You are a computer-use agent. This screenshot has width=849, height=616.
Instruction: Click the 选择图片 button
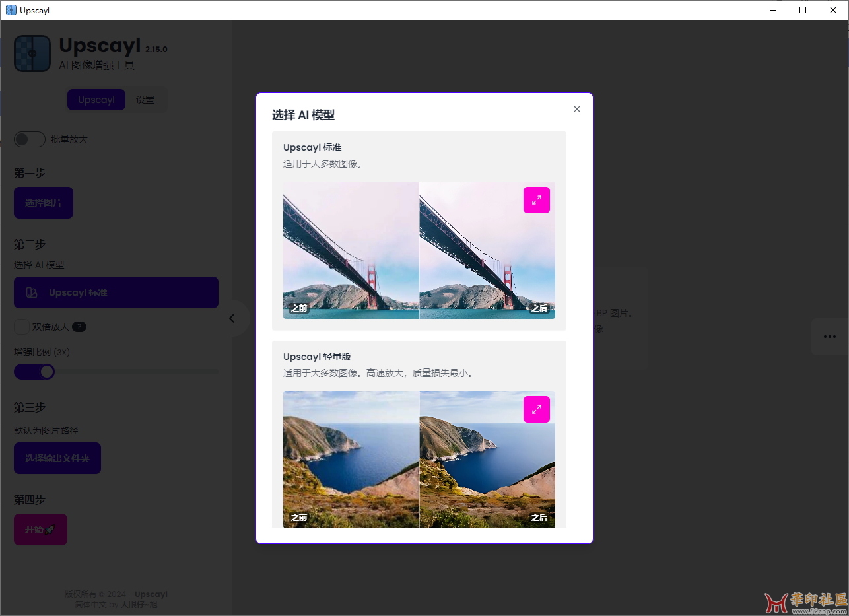(44, 203)
